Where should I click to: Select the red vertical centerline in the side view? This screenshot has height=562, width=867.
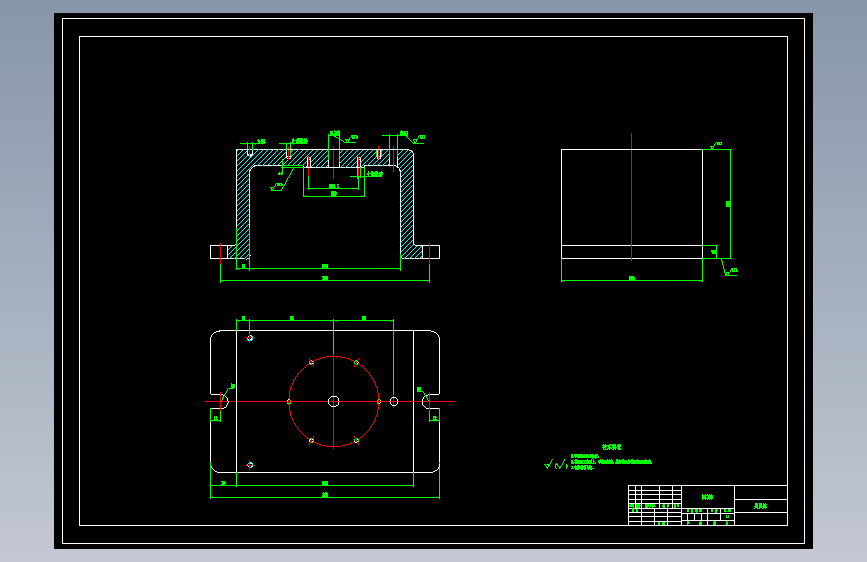tap(631, 196)
